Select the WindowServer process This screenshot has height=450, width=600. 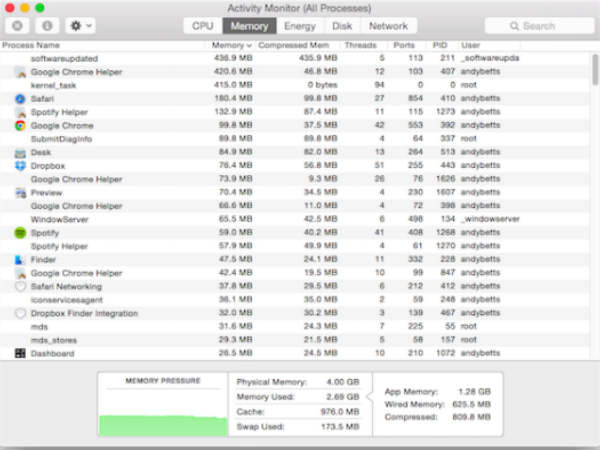295,219
